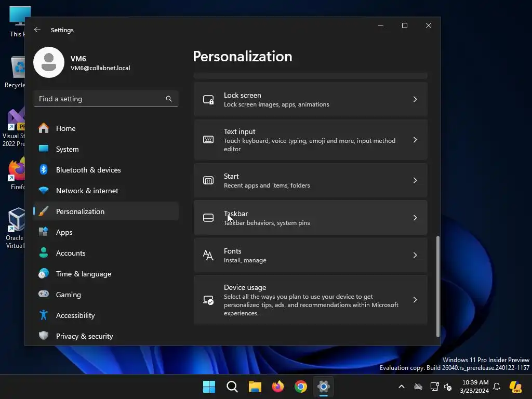Click the Apps icon in sidebar
The height and width of the screenshot is (399, 532).
pyautogui.click(x=44, y=232)
